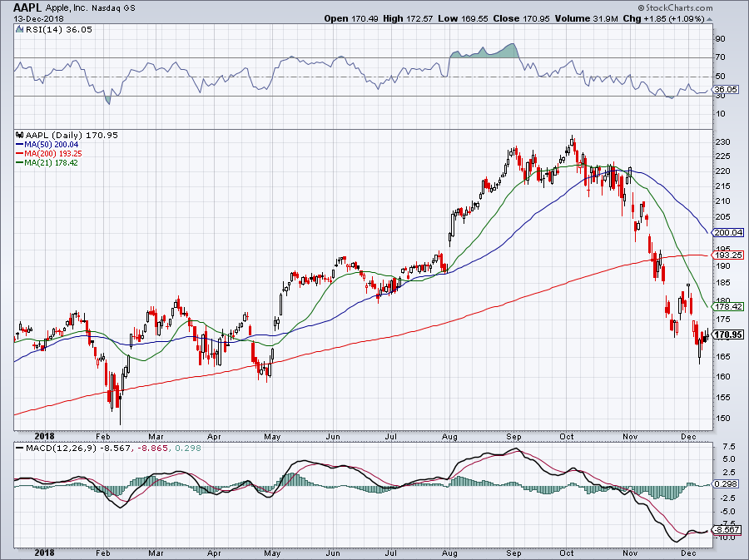This screenshot has width=749, height=560.
Task: Open the StockCharts.com copyright link
Action: point(675,8)
